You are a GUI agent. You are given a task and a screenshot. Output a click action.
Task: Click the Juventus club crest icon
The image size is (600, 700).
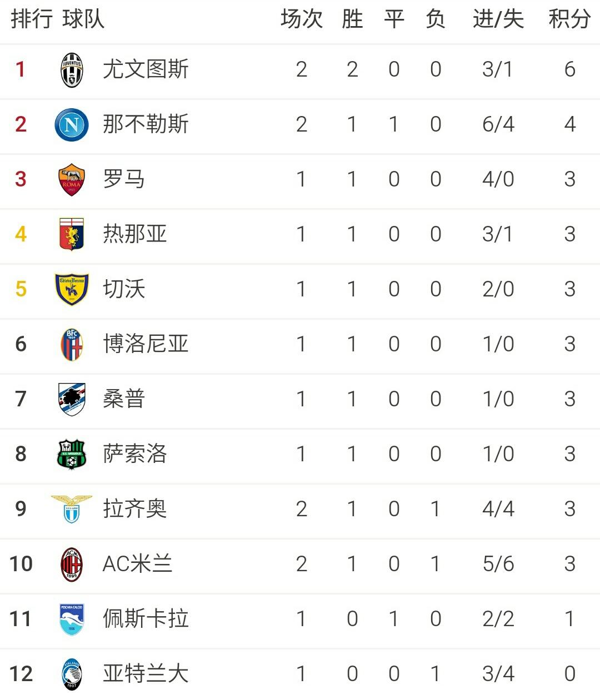tap(72, 70)
